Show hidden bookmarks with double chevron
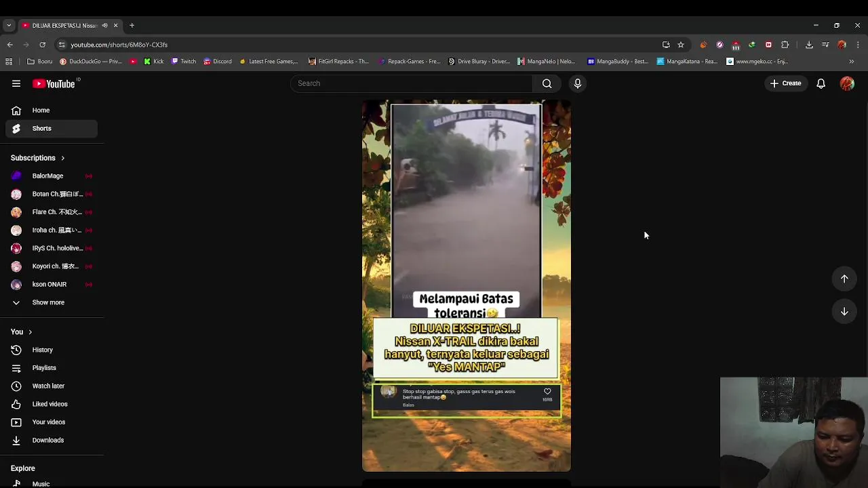This screenshot has width=868, height=488. tap(852, 61)
